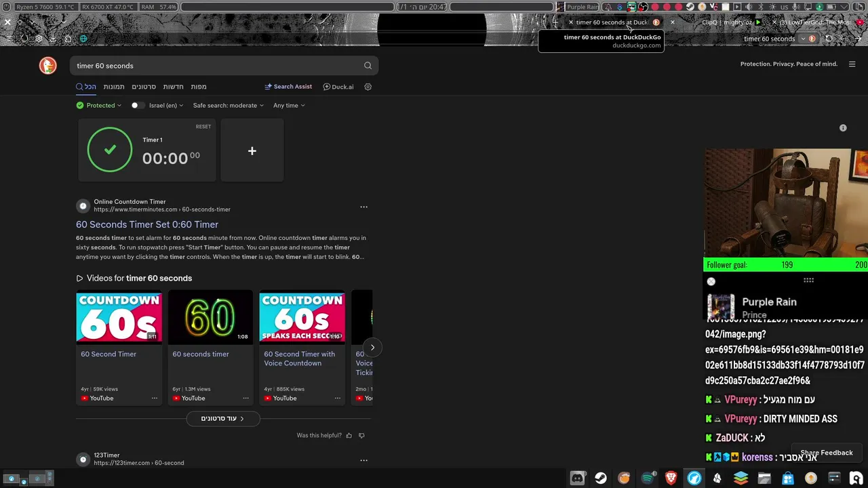
Task: Click the green checkmark timer circle
Action: click(110, 150)
